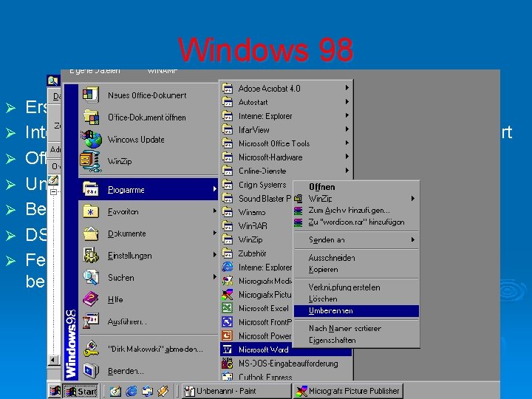The width and height of the screenshot is (532, 399).
Task: Select Verknüpfung erstellen context entry
Action: click(356, 287)
